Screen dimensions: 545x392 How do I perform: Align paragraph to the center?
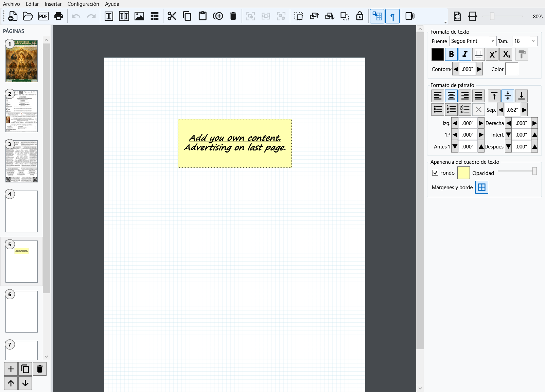tap(451, 96)
